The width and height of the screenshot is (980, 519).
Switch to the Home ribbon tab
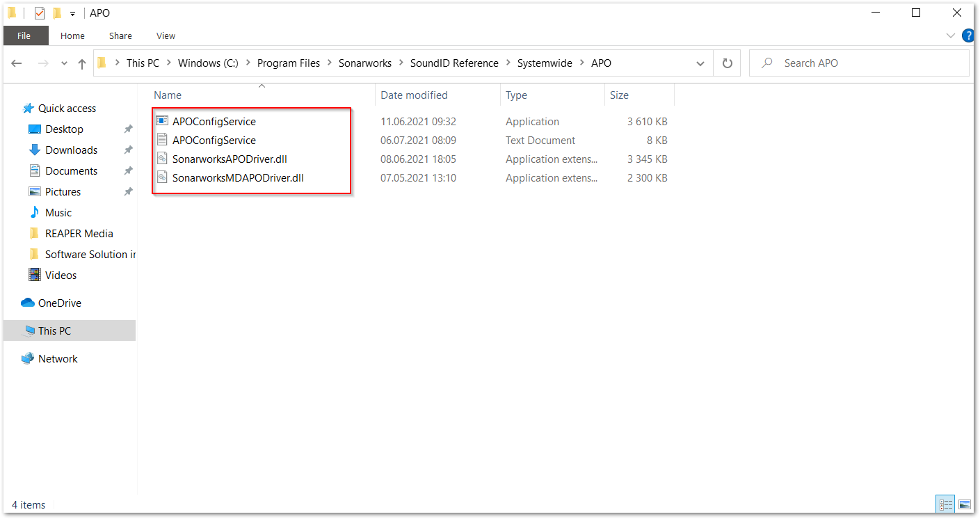pos(72,35)
